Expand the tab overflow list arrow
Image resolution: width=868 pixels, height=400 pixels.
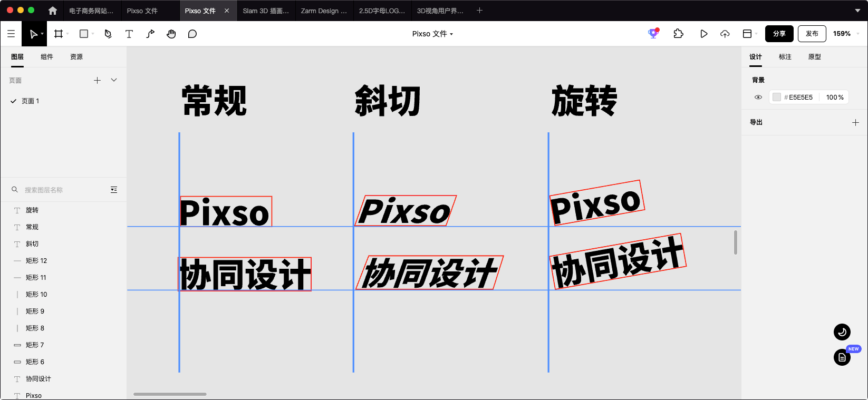857,11
